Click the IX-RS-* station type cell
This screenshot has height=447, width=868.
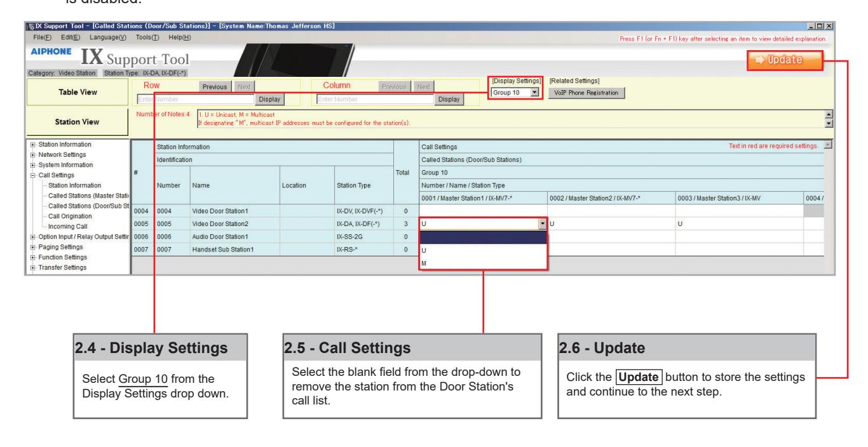point(364,249)
